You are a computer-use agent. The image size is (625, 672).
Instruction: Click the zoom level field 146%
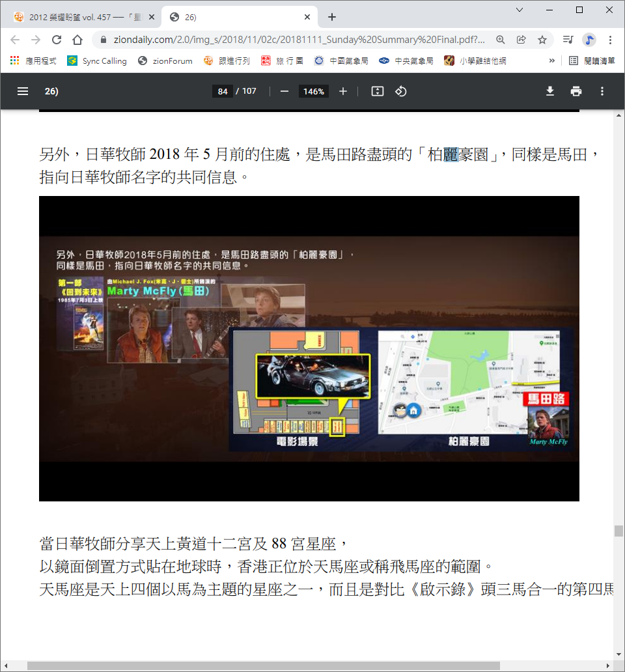coord(314,91)
